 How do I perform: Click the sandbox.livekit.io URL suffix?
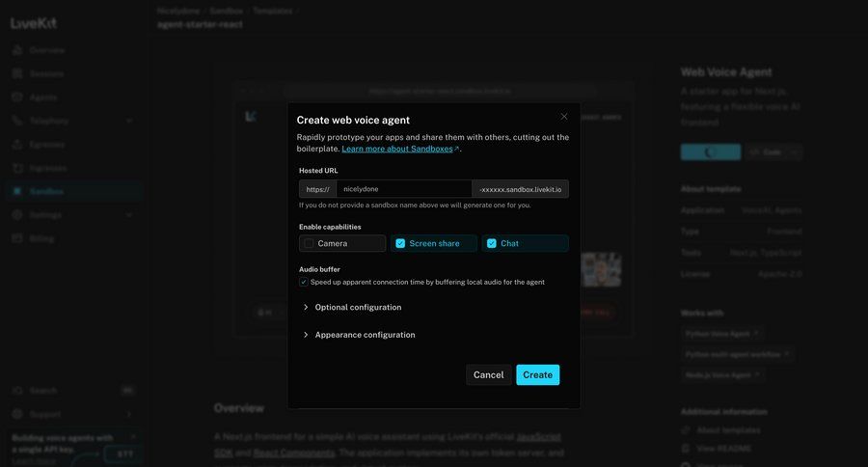tap(521, 189)
